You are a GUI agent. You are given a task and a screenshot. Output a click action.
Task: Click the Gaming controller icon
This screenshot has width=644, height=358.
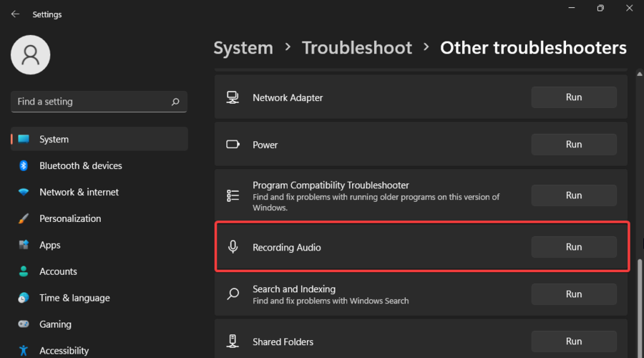[24, 324]
